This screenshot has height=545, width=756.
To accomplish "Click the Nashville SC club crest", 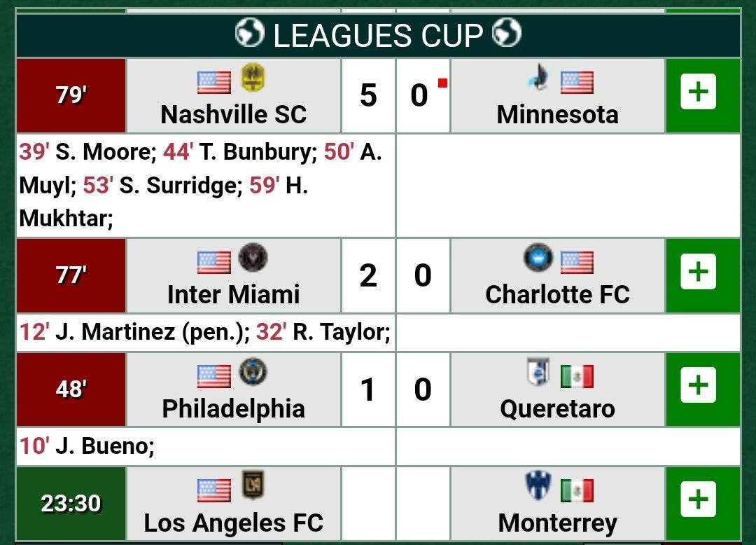I will [253, 78].
